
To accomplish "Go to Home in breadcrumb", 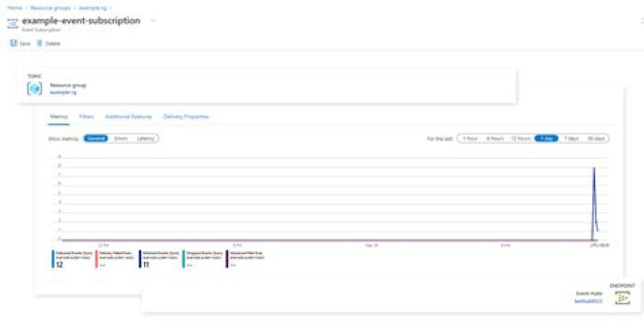I will [14, 8].
